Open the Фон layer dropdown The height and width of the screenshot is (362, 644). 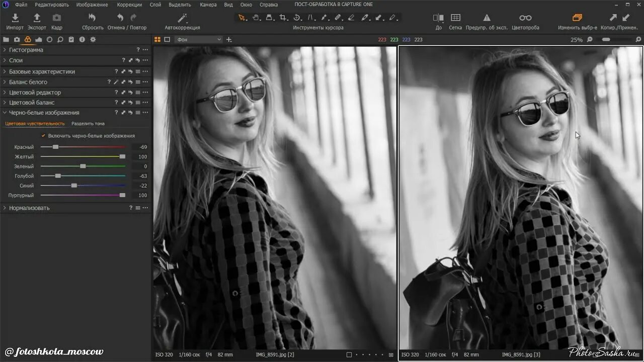(199, 39)
